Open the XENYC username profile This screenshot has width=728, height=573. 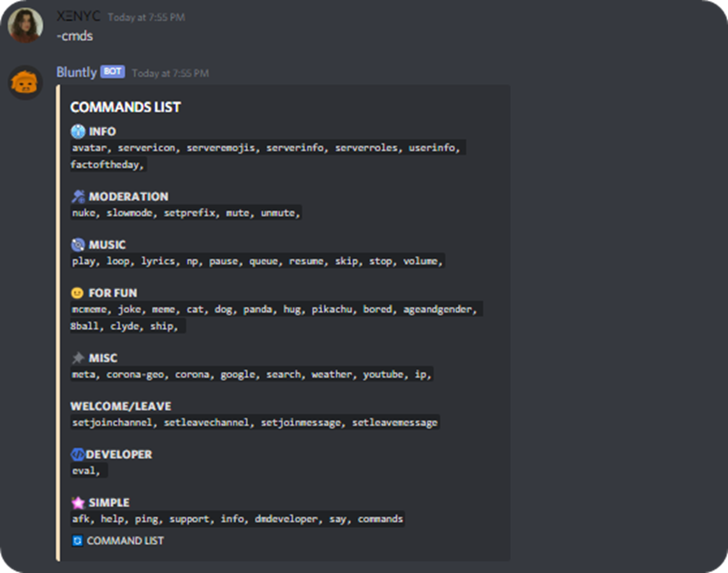tap(78, 16)
